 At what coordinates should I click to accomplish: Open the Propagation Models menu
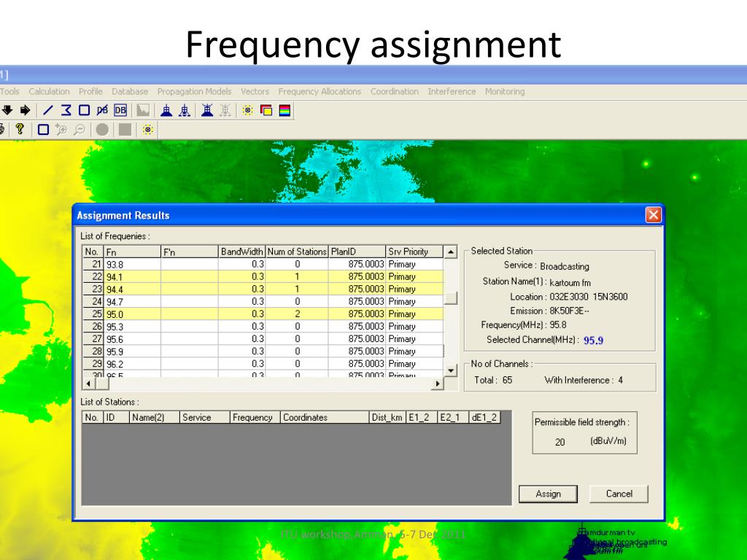194,91
